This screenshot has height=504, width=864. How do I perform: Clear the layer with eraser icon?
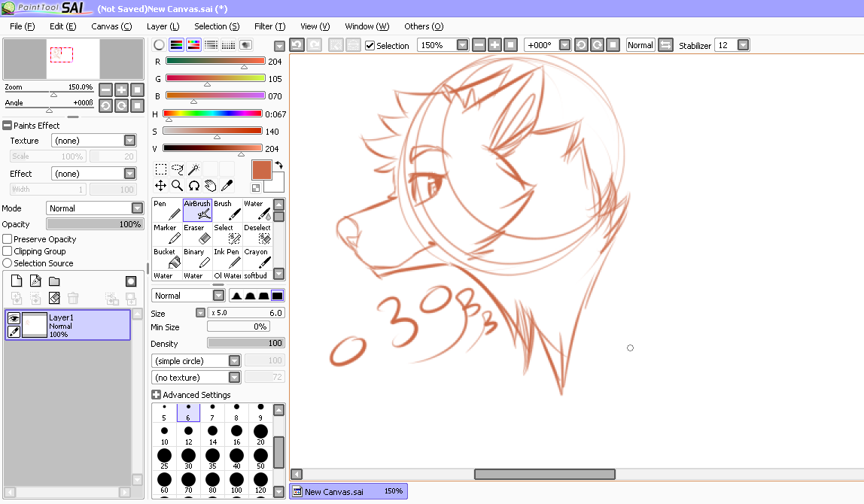coord(54,298)
